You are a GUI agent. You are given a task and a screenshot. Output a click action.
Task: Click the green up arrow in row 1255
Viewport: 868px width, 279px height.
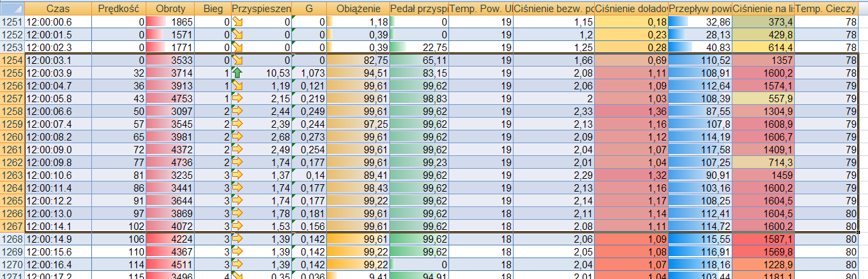pos(237,73)
